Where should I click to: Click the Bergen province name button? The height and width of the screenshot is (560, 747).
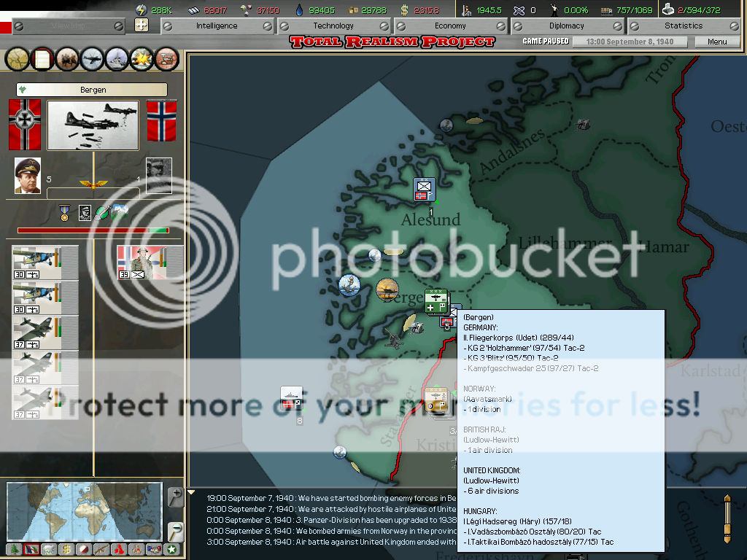(x=92, y=90)
